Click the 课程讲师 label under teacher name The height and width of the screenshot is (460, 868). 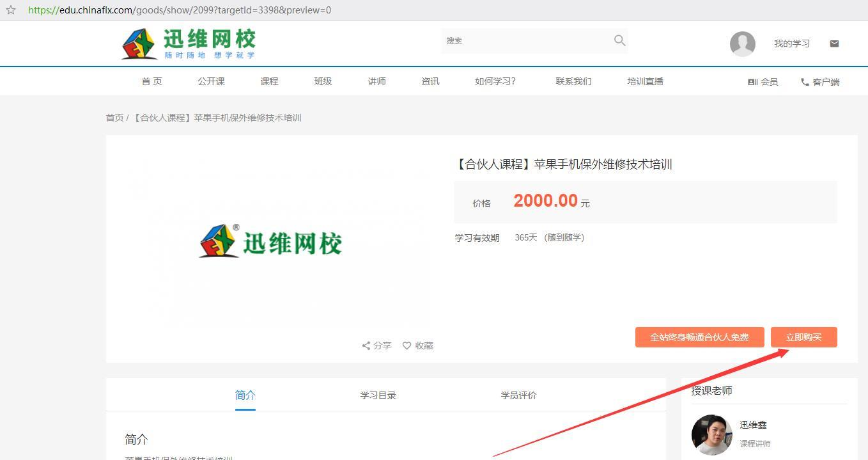755,443
